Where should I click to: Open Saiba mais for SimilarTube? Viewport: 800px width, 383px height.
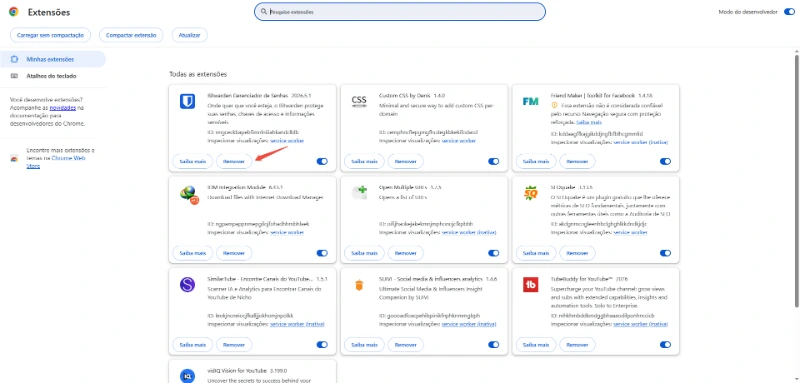[x=192, y=345]
